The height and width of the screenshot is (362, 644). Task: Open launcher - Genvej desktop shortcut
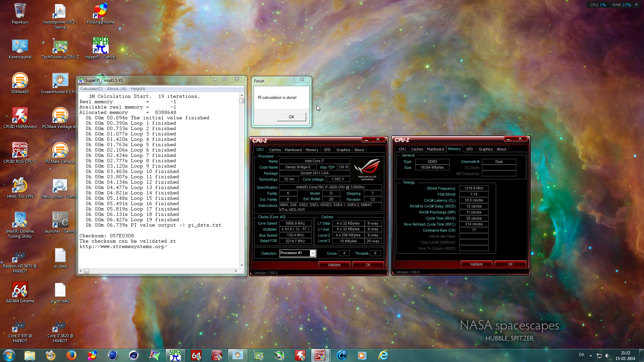[x=60, y=223]
